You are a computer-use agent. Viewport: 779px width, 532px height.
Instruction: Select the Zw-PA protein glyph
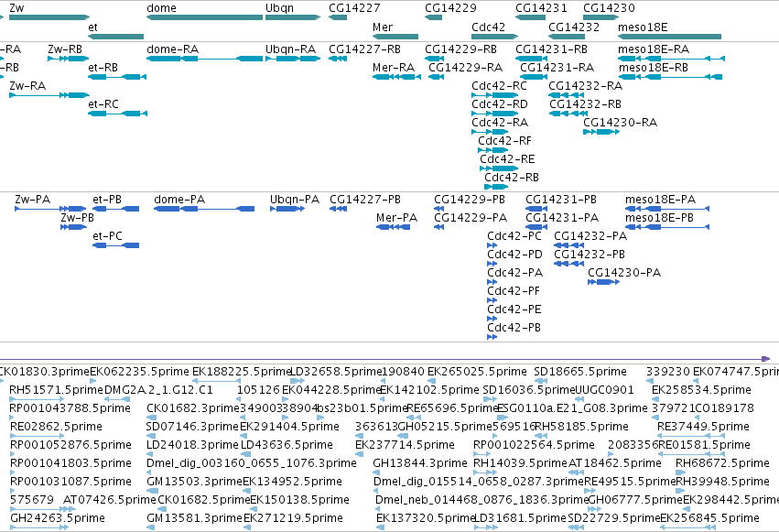point(50,209)
